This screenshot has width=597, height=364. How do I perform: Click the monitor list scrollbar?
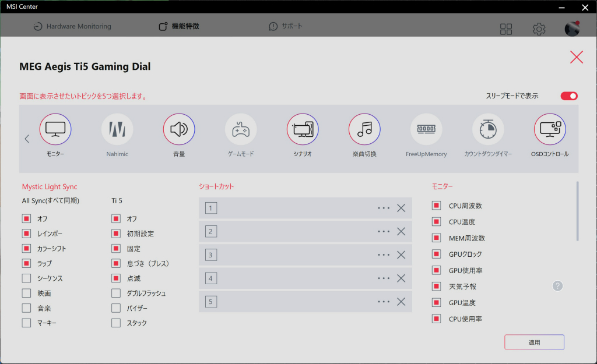577,211
